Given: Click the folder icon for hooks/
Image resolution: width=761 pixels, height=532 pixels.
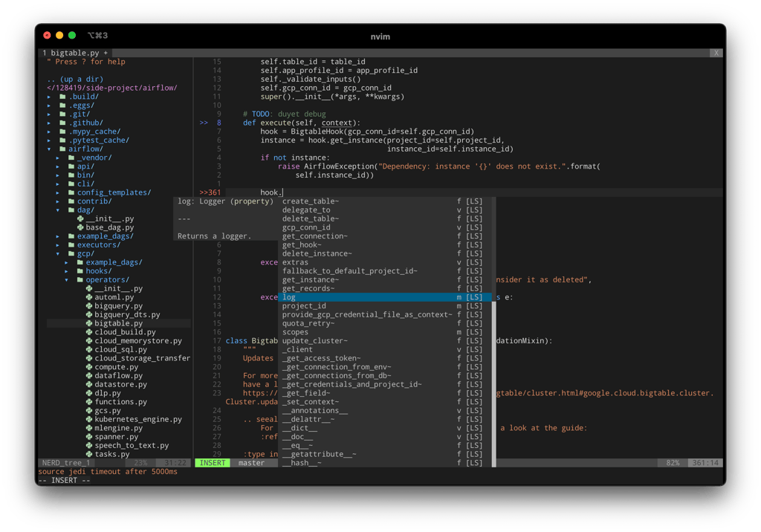Looking at the screenshot, I should pos(81,270).
